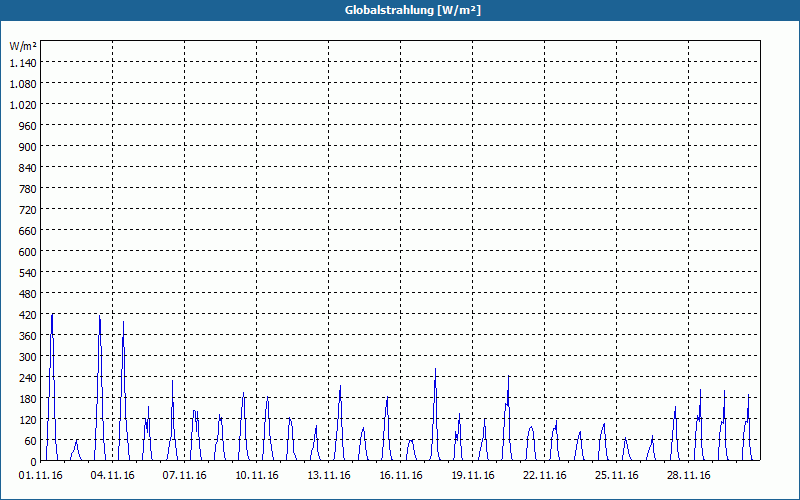Screen dimensions: 800x500
Task: Click the 780 axis value
Action: pyautogui.click(x=28, y=189)
